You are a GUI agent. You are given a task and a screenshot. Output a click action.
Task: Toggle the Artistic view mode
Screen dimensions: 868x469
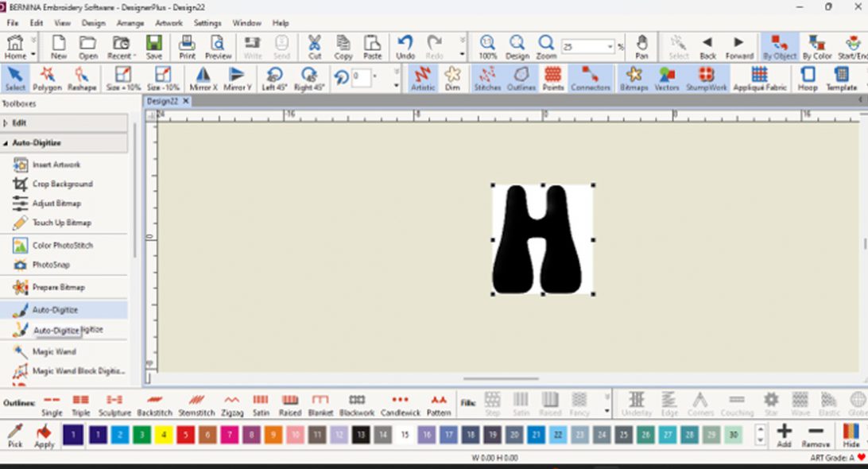point(423,78)
